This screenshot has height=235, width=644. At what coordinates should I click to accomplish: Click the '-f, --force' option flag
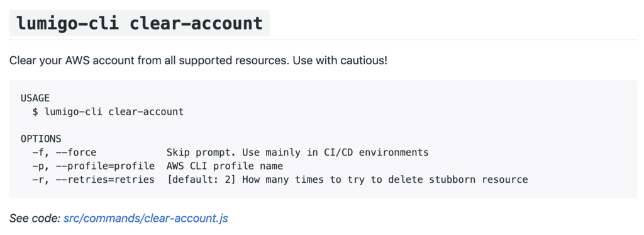pos(64,152)
